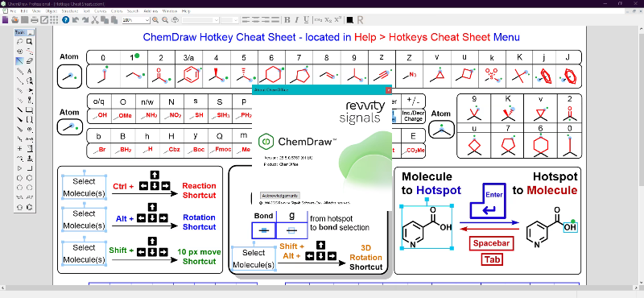Open the Colors menu
Viewport: 644px width, 298px height.
point(117,11)
